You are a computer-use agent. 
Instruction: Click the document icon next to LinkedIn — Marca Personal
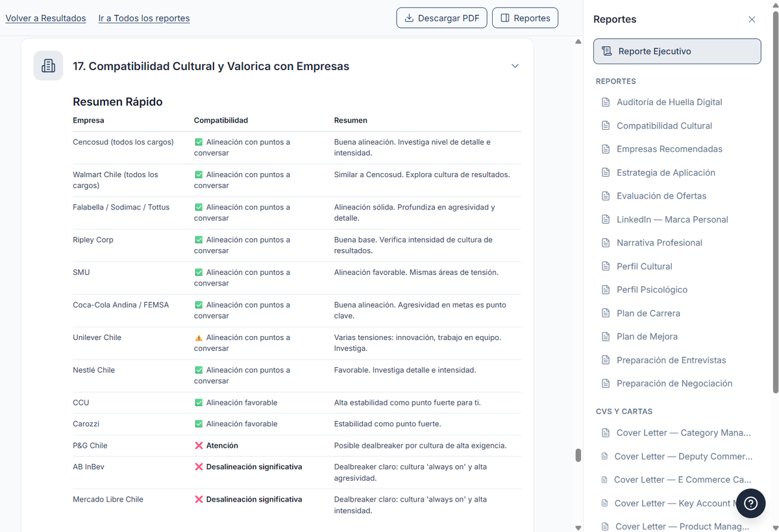click(x=606, y=219)
